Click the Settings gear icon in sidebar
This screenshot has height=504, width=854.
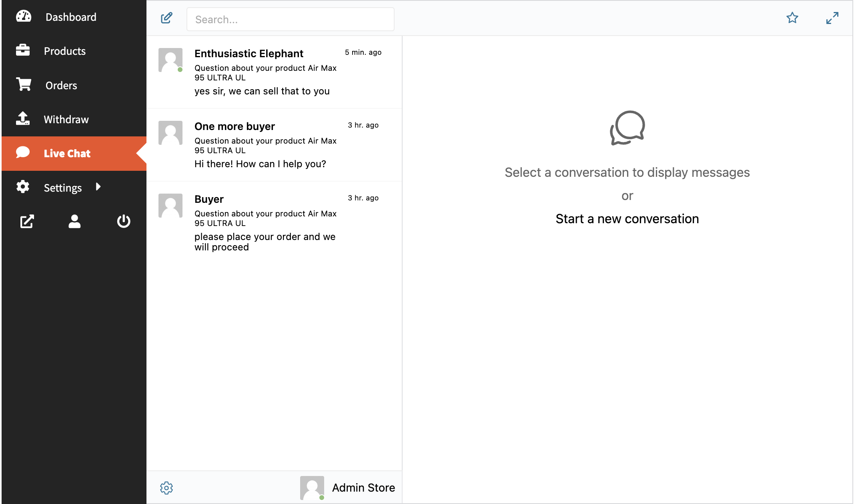pyautogui.click(x=23, y=187)
